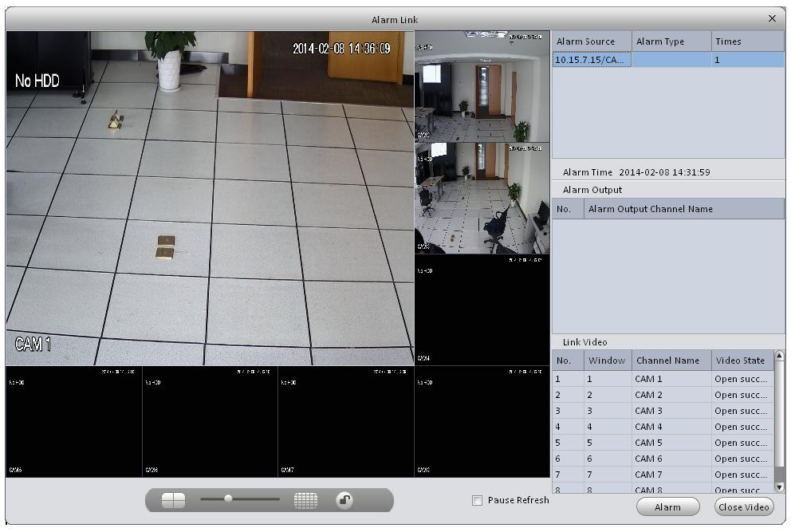Select CAM 6 in the Link Video list
The image size is (791, 532).
(x=663, y=459)
